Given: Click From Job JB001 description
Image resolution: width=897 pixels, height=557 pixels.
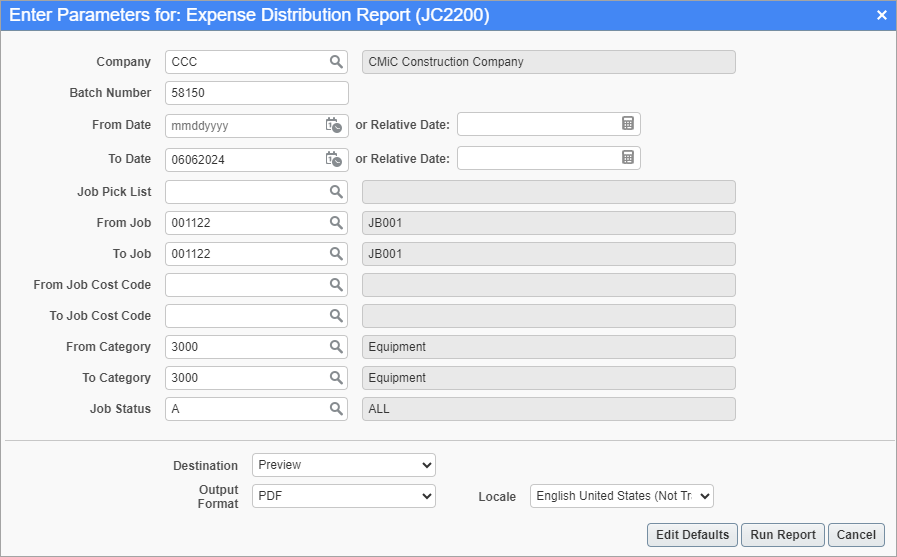Looking at the screenshot, I should 549,223.
